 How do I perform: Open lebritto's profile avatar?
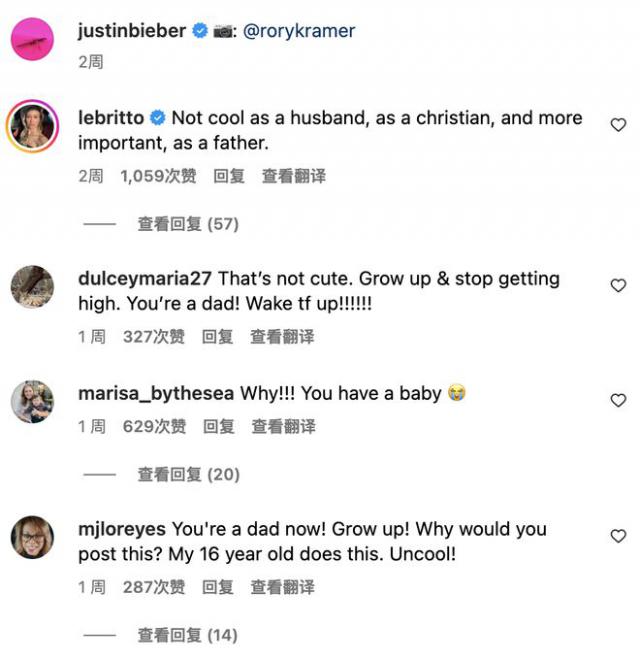click(x=32, y=126)
